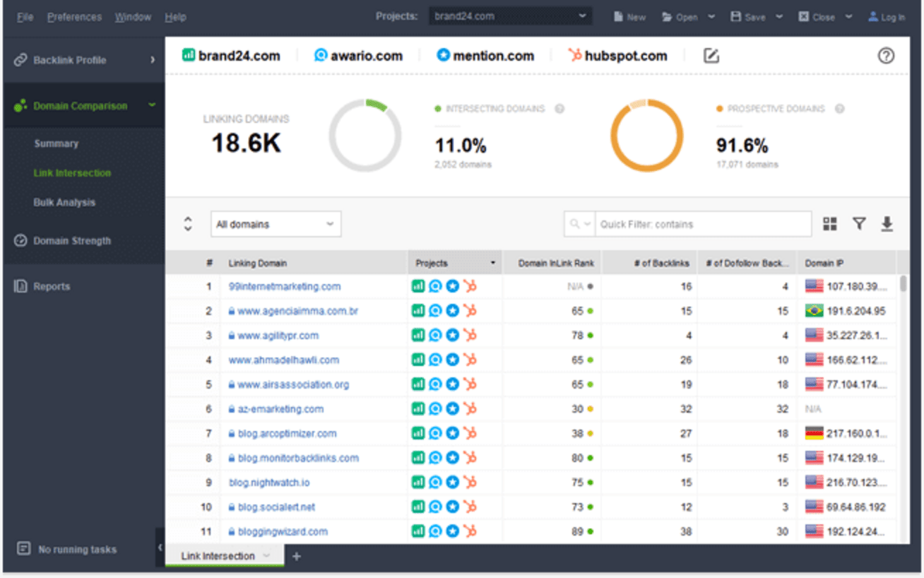
Task: Click the Close project button
Action: pyautogui.click(x=816, y=17)
